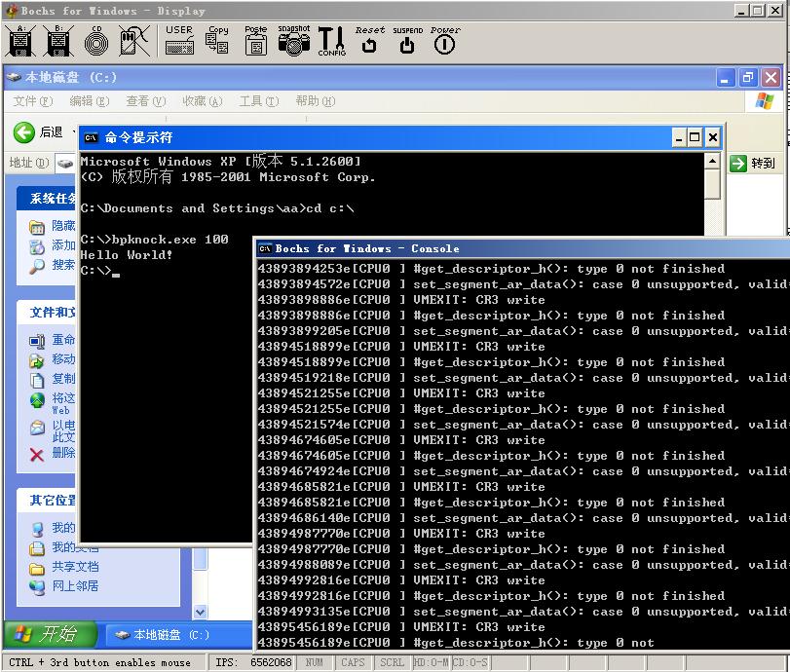
Task: Click the Explorer 地址 address bar field
Action: (66, 164)
